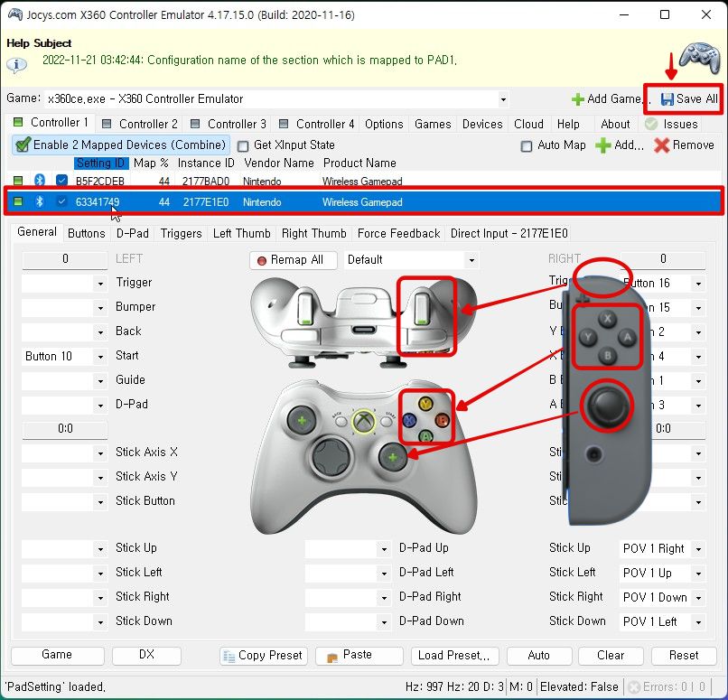Click the info icon under Help Subject
The image size is (728, 700).
pyautogui.click(x=17, y=65)
